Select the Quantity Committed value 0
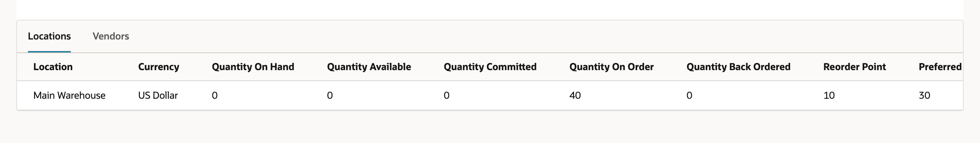980x143 pixels. [447, 95]
